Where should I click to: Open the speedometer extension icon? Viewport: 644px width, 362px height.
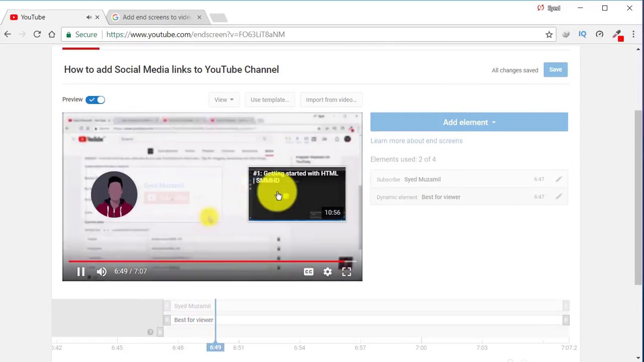[x=600, y=34]
